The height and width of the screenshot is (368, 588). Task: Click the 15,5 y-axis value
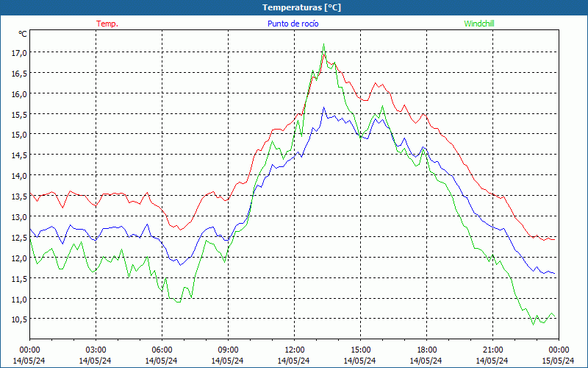pos(19,115)
